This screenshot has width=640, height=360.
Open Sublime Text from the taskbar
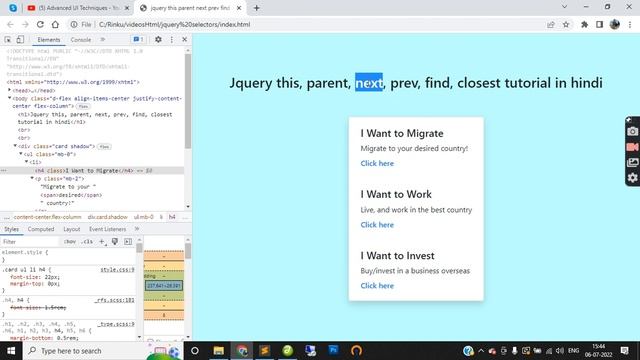tap(264, 351)
